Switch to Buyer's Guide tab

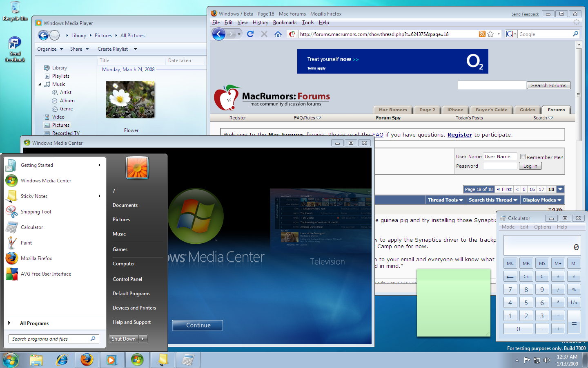click(x=492, y=110)
